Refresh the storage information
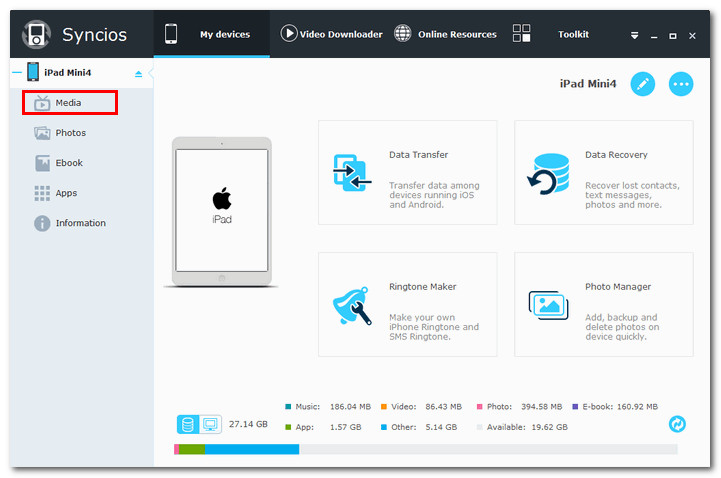Screen dimensions: 721x478 coord(677,424)
